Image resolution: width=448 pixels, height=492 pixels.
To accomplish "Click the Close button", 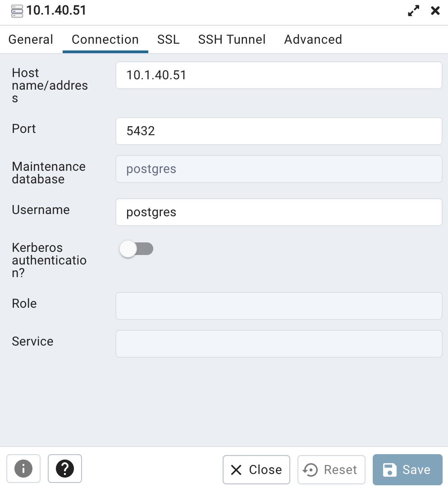I will point(256,470).
